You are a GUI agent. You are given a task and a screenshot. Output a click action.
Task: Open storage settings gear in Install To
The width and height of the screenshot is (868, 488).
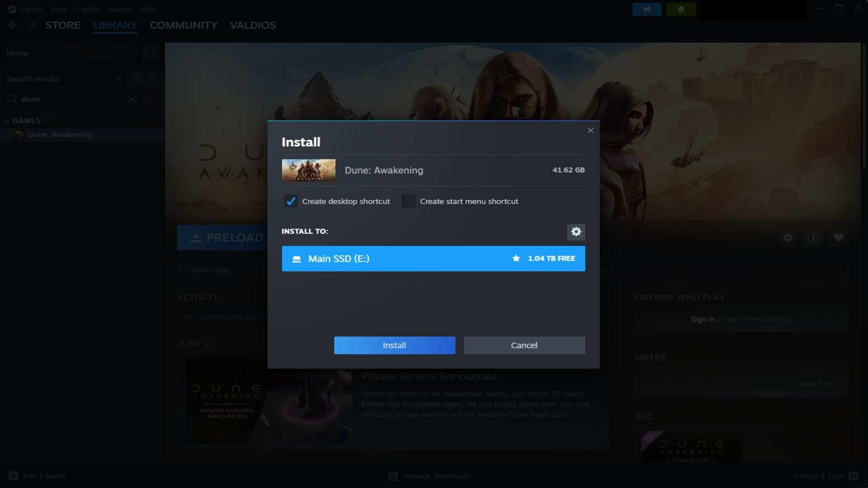click(576, 232)
